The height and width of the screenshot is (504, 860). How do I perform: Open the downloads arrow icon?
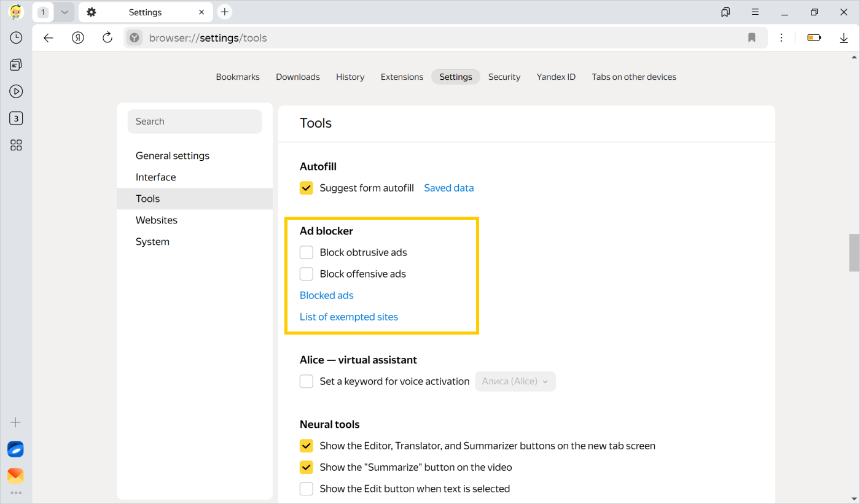843,37
